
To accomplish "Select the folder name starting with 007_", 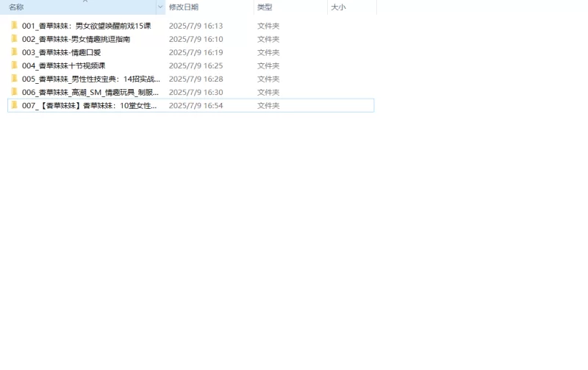I will coord(89,106).
